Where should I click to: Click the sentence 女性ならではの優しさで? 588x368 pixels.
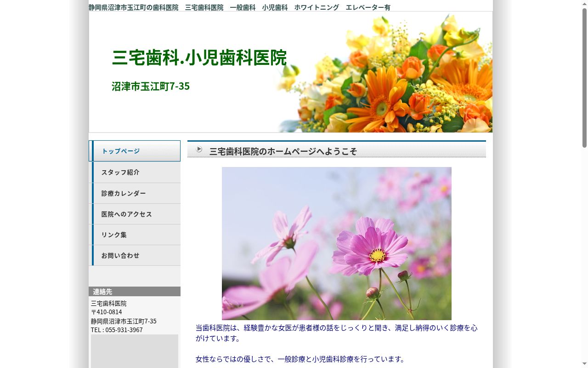[x=300, y=359]
